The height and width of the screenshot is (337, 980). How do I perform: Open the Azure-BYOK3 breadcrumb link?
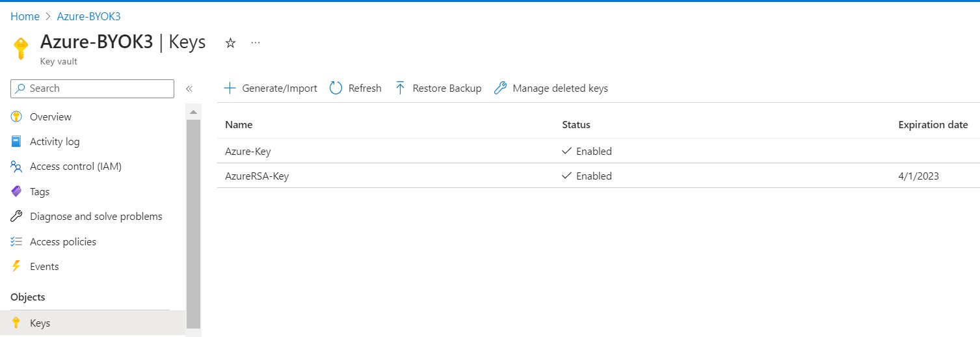point(88,16)
